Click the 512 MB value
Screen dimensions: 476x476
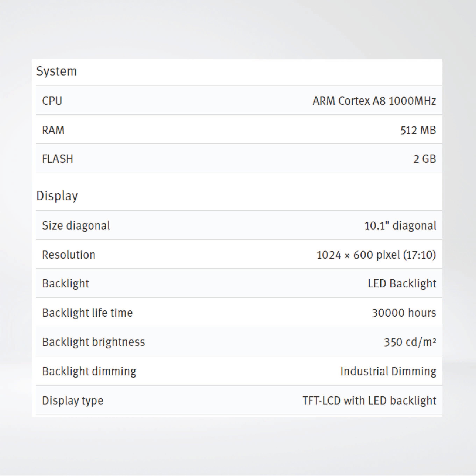pyautogui.click(x=418, y=130)
